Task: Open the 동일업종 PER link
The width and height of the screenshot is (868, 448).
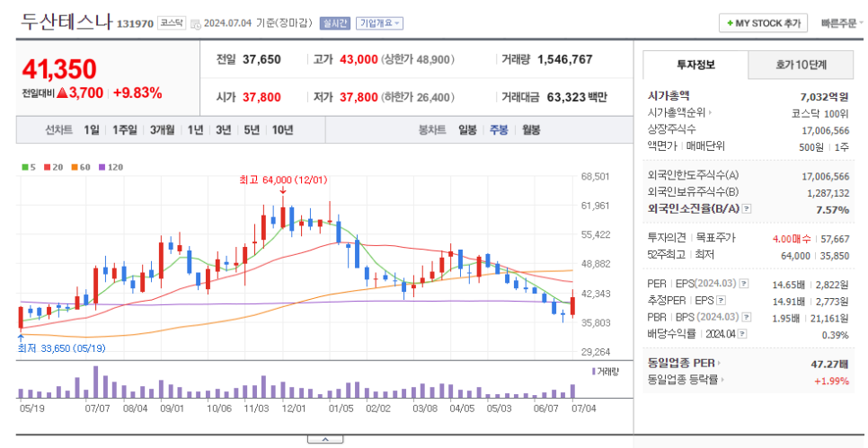Action: tap(684, 364)
